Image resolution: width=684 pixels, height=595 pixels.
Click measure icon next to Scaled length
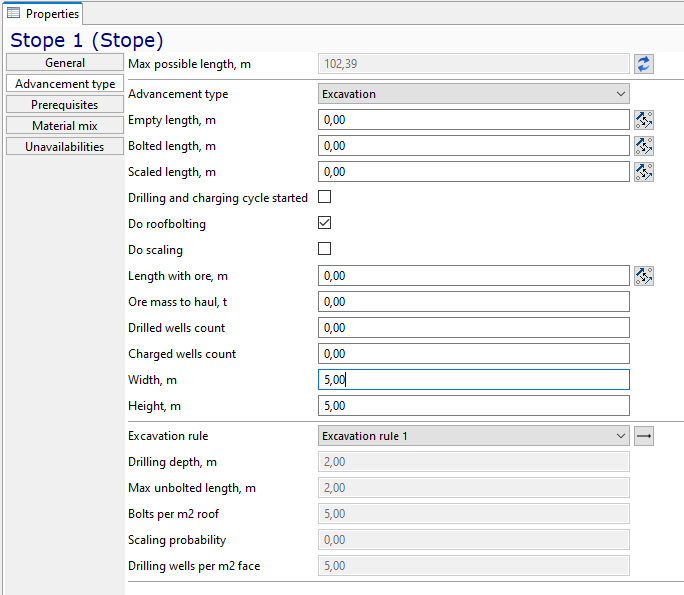click(643, 172)
